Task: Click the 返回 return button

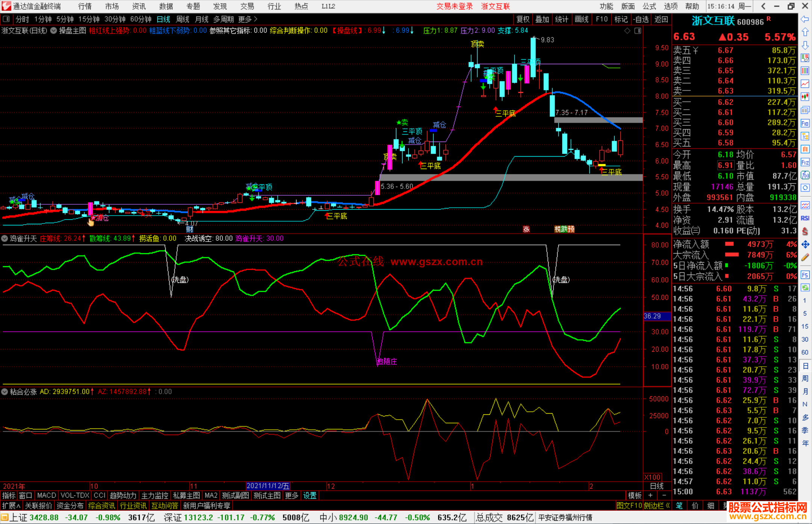Action: pos(661,19)
